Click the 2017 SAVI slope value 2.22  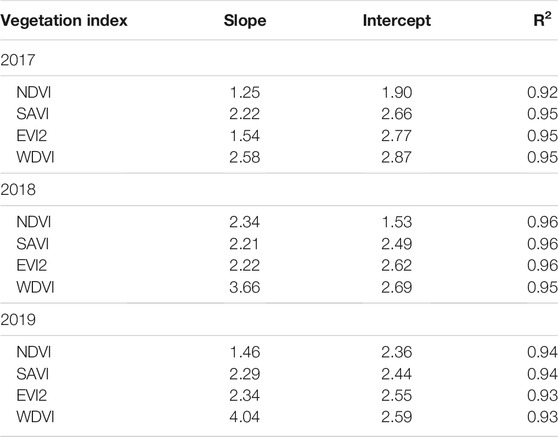244,114
